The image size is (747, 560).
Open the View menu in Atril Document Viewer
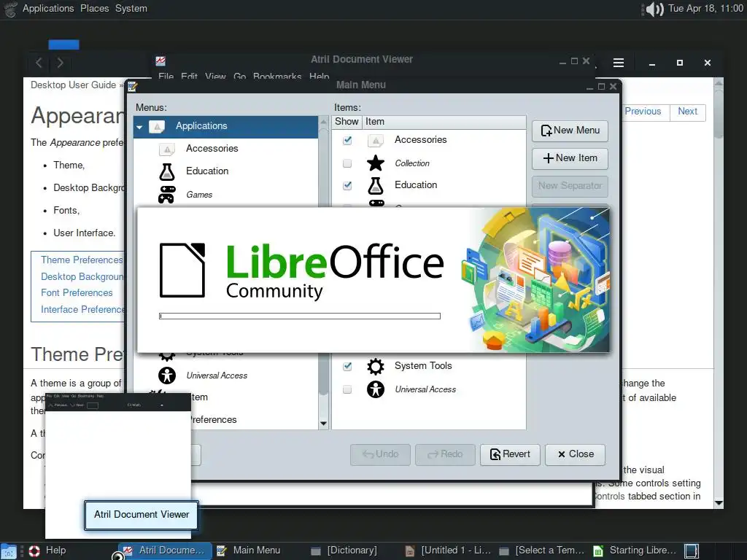pos(215,76)
